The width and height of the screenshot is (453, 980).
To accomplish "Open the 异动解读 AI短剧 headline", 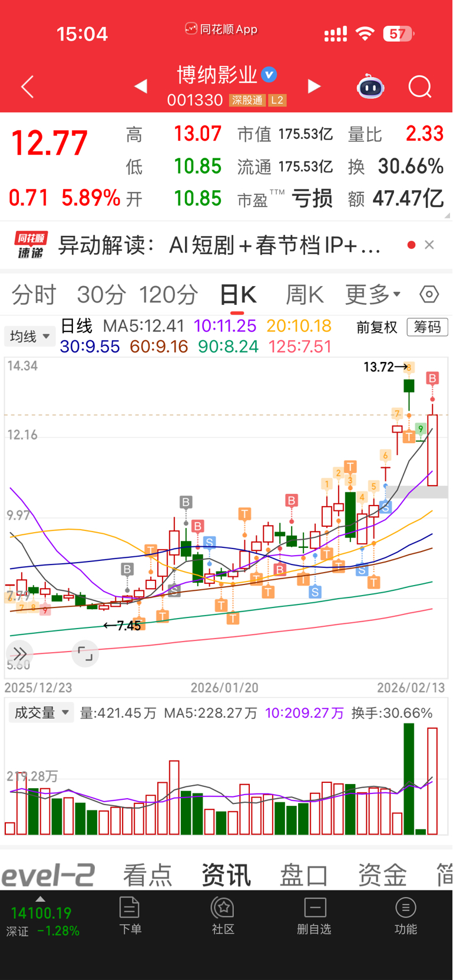I will click(219, 245).
